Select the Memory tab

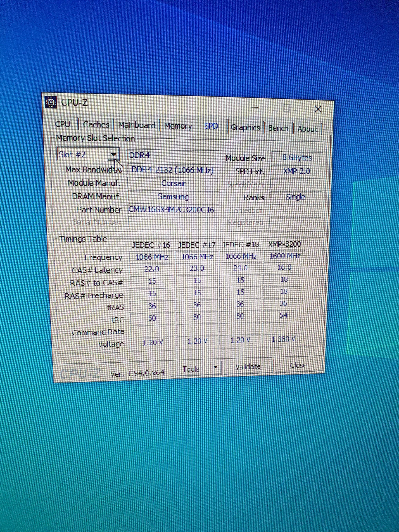(x=178, y=126)
